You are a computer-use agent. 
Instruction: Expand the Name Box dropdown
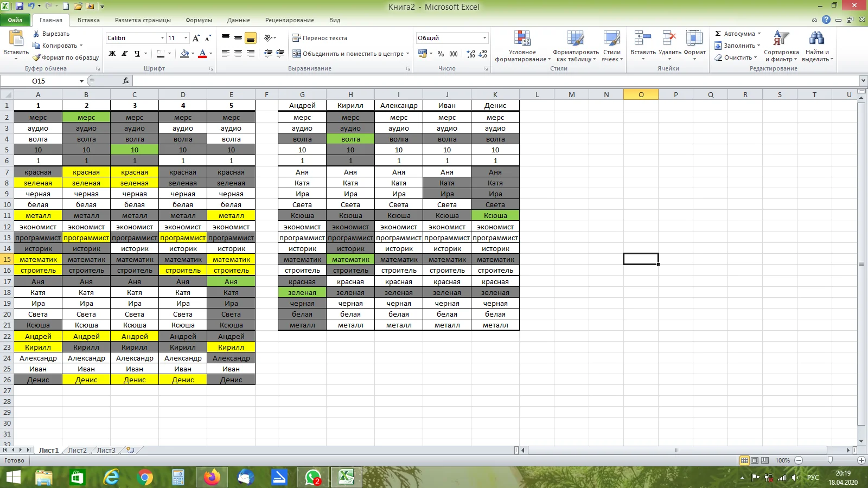pyautogui.click(x=81, y=81)
